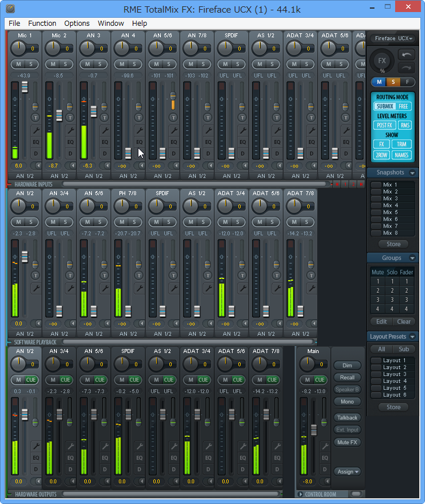The height and width of the screenshot is (504, 425).
Task: Open the Options menu
Action: (77, 24)
